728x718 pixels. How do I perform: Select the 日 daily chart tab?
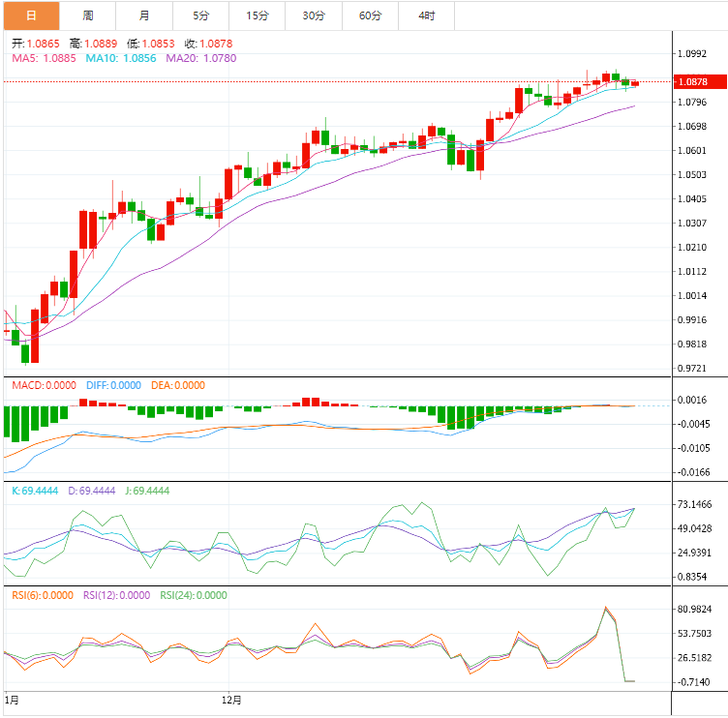[31, 15]
